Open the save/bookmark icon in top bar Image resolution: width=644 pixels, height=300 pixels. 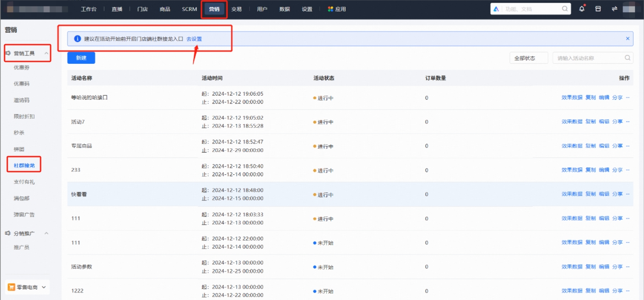coord(598,8)
